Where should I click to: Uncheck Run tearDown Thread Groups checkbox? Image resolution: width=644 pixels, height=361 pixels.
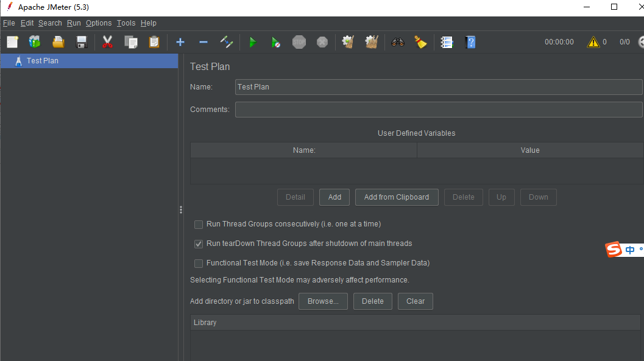199,244
